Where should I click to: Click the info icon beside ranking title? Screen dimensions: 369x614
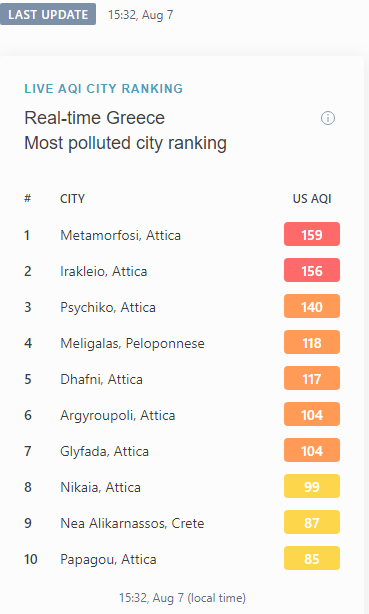328,118
